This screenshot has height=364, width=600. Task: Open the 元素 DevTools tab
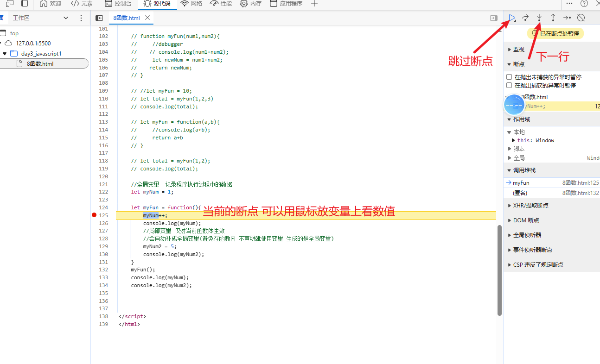tap(82, 4)
